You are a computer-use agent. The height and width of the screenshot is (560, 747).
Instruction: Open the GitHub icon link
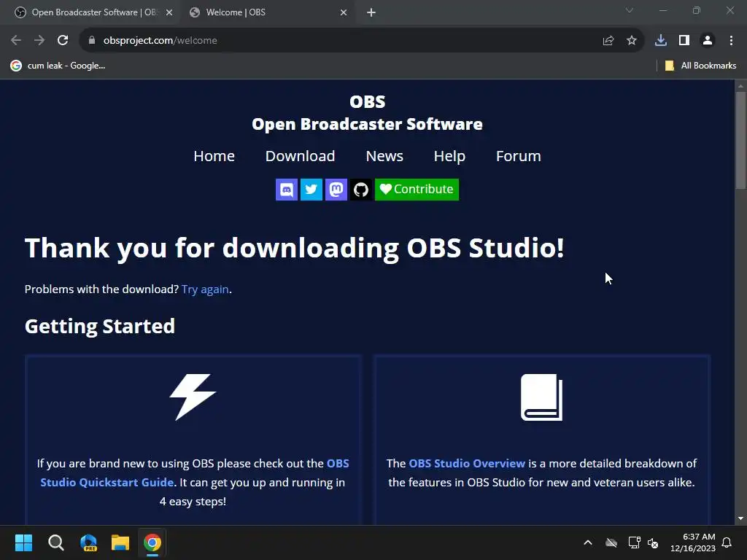360,190
